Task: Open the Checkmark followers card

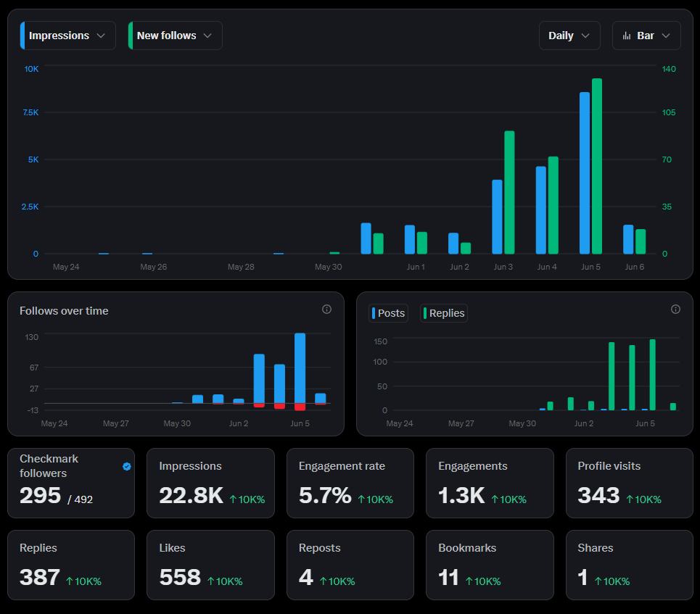Action: 71,484
